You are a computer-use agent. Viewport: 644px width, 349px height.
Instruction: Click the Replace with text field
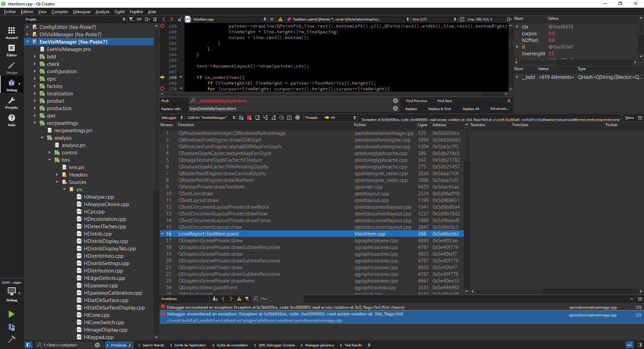click(288, 109)
